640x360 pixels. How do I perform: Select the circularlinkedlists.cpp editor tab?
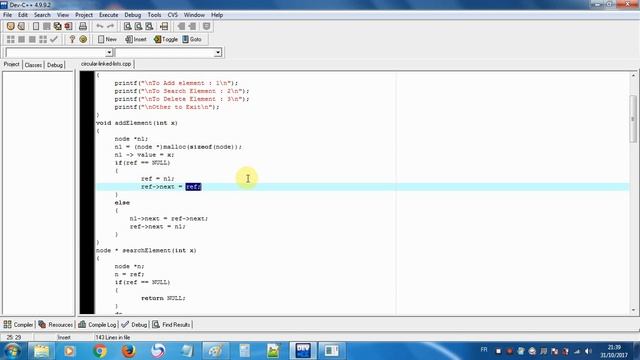click(x=106, y=64)
